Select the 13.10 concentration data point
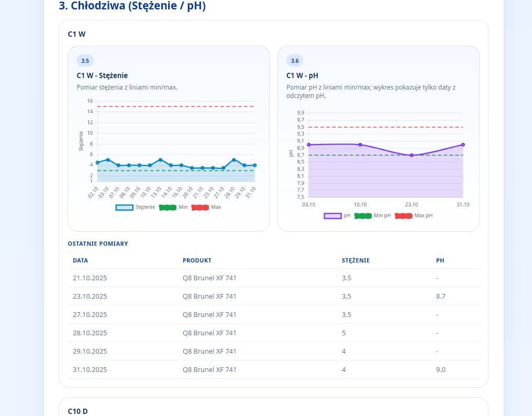The height and width of the screenshot is (416, 532). coord(160,160)
